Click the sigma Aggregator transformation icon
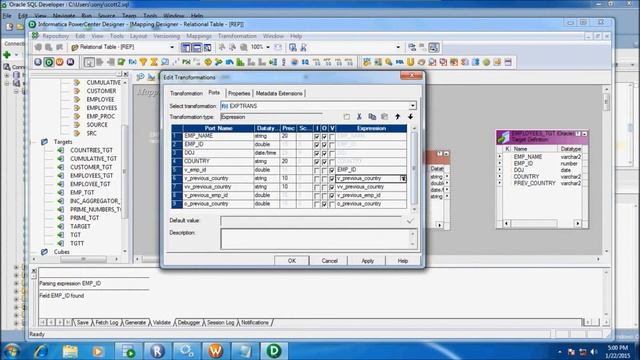This screenshot has height=360, width=640. pos(154,62)
